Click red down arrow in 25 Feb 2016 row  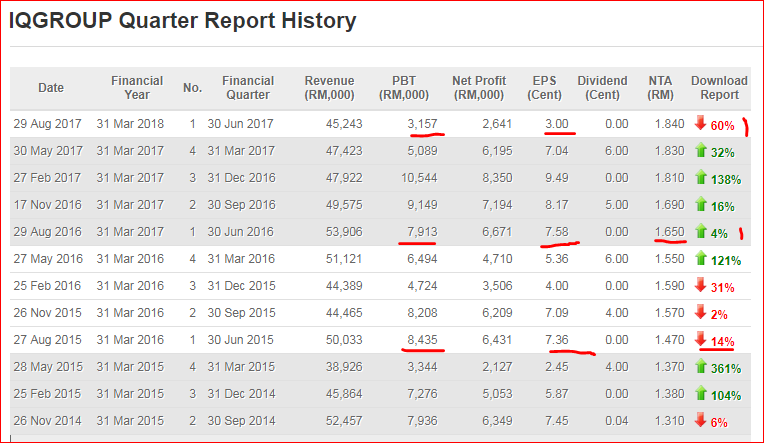point(701,286)
